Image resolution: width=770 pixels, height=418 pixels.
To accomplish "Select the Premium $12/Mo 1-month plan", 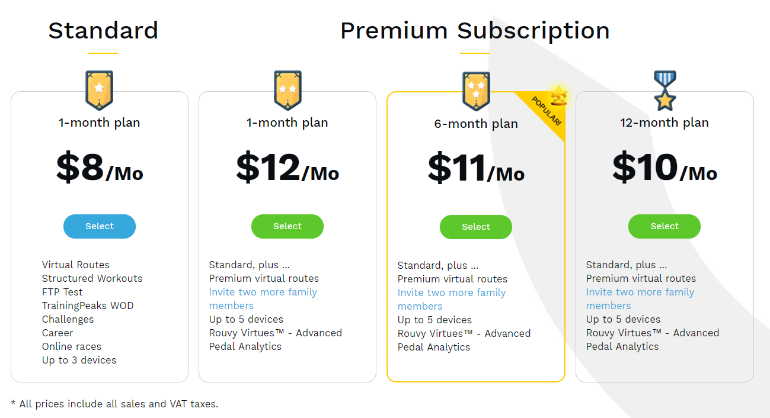I will (287, 226).
